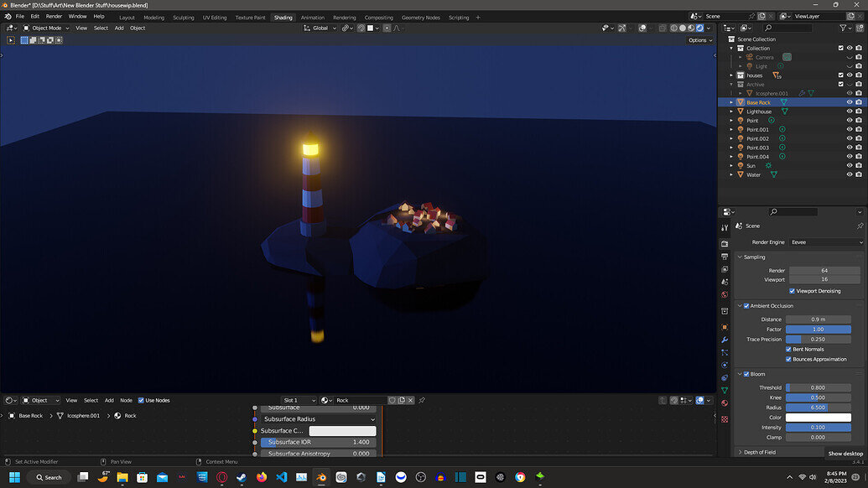The width and height of the screenshot is (868, 488).
Task: Open Render properties tab
Action: tap(725, 243)
